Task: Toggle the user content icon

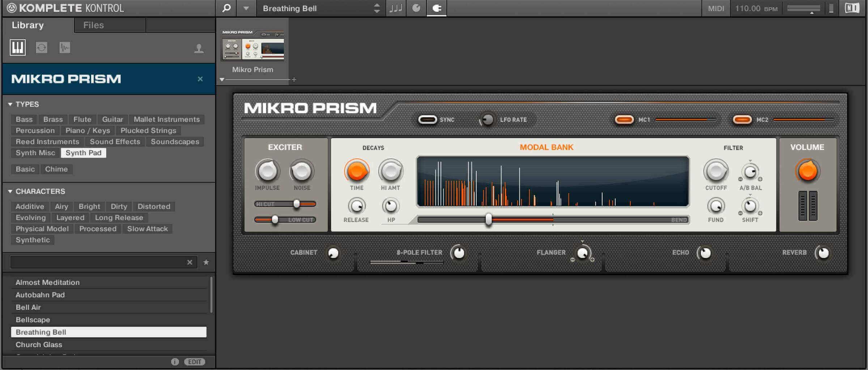Action: click(199, 48)
